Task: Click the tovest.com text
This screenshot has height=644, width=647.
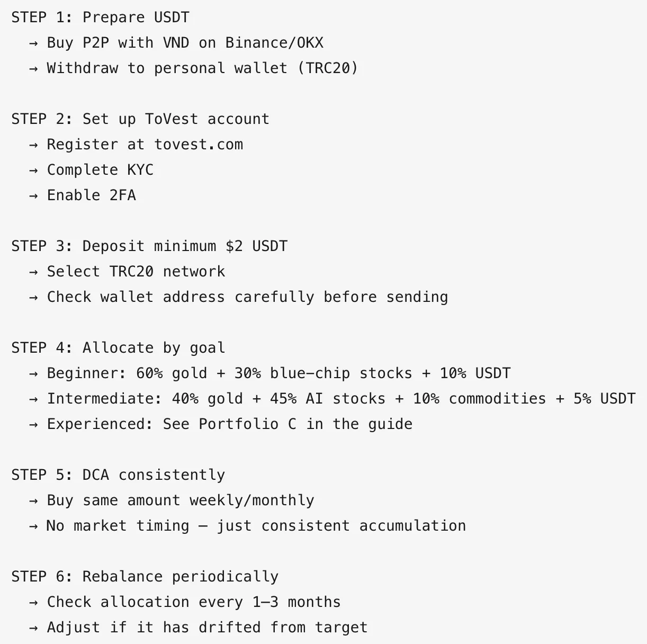Action: pyautogui.click(x=199, y=144)
